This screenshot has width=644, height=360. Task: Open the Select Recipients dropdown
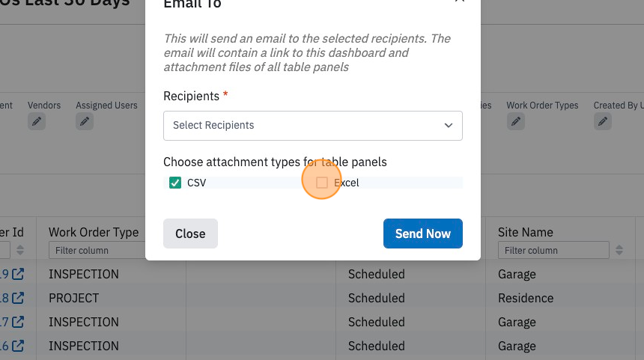click(x=313, y=126)
